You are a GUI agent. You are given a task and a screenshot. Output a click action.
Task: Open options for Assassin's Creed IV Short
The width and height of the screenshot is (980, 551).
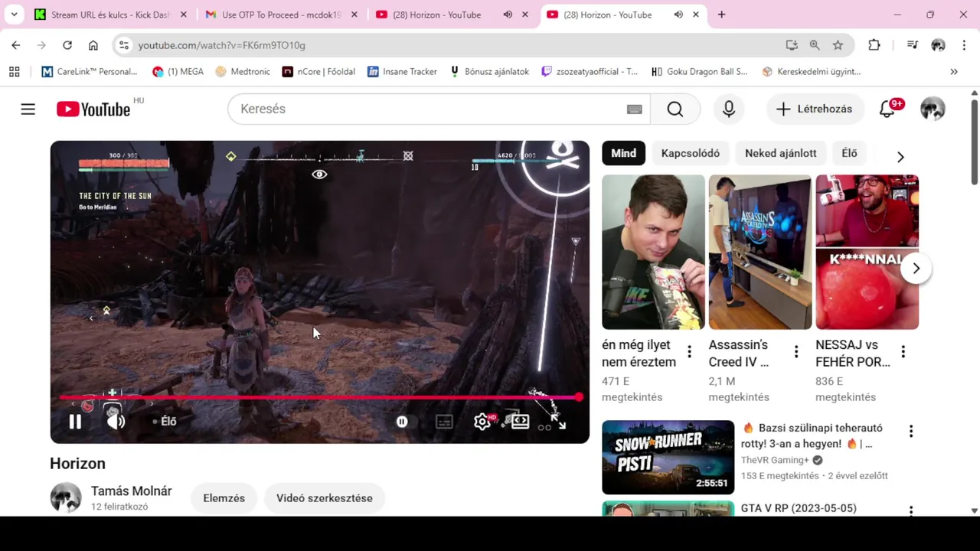coord(796,352)
